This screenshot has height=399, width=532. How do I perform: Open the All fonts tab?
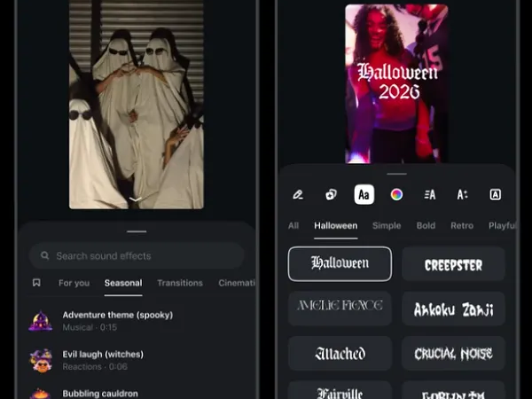pyautogui.click(x=293, y=225)
